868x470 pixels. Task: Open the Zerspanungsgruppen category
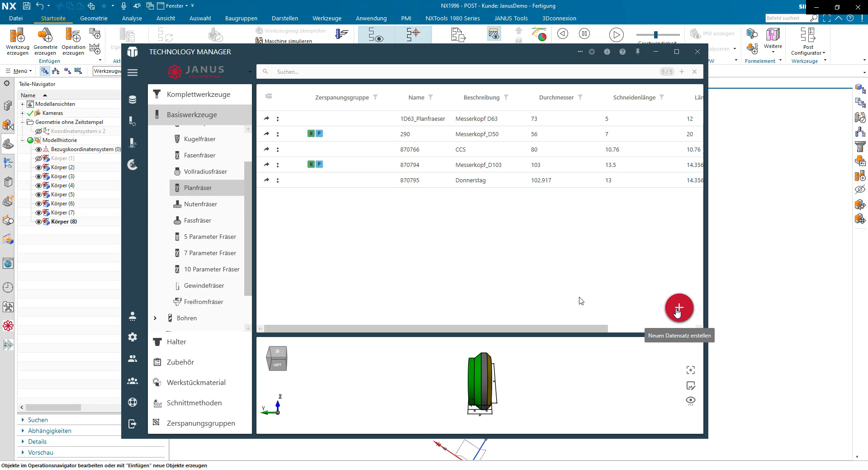click(200, 423)
